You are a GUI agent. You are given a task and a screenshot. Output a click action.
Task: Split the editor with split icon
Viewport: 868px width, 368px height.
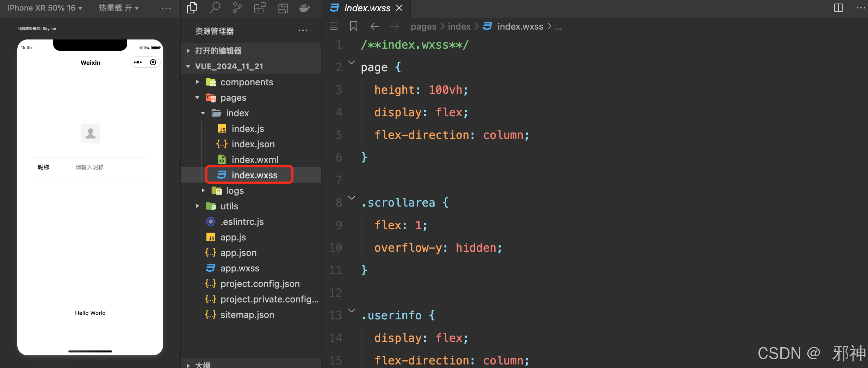[x=838, y=8]
